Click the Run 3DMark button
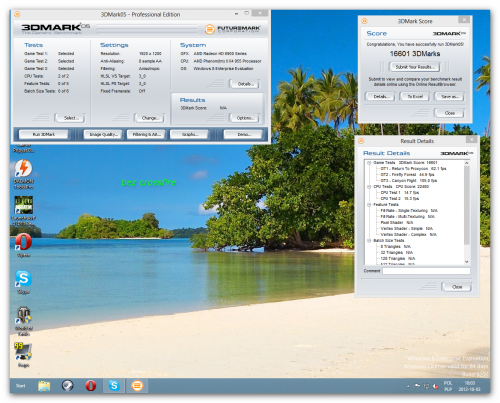 point(44,134)
